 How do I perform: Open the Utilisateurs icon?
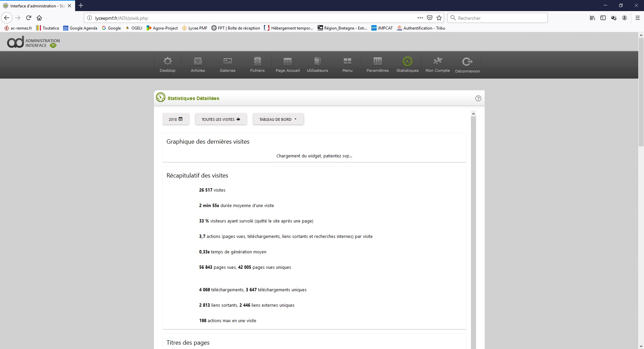click(317, 61)
